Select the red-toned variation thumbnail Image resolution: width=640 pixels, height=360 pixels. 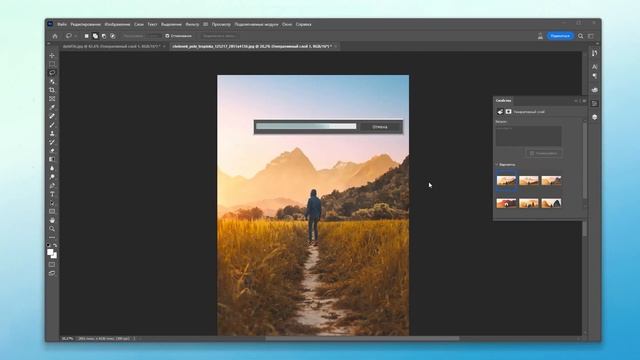pyautogui.click(x=506, y=203)
